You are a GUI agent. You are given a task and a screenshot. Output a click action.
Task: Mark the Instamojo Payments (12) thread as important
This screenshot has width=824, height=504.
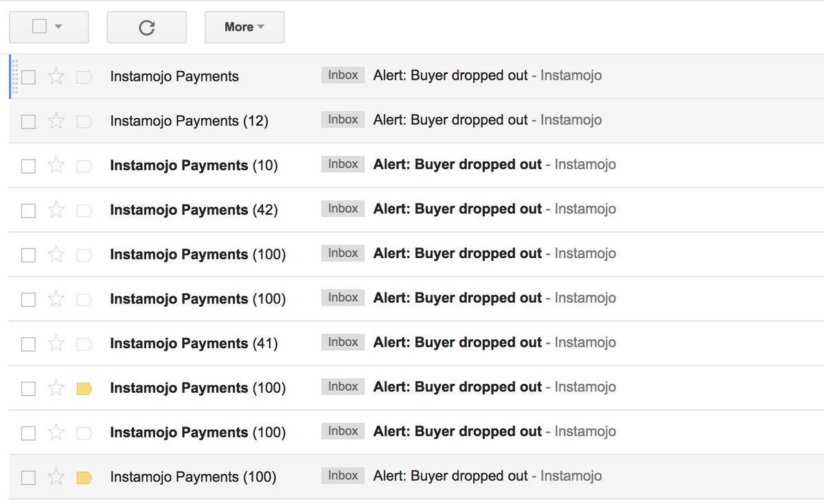point(84,122)
